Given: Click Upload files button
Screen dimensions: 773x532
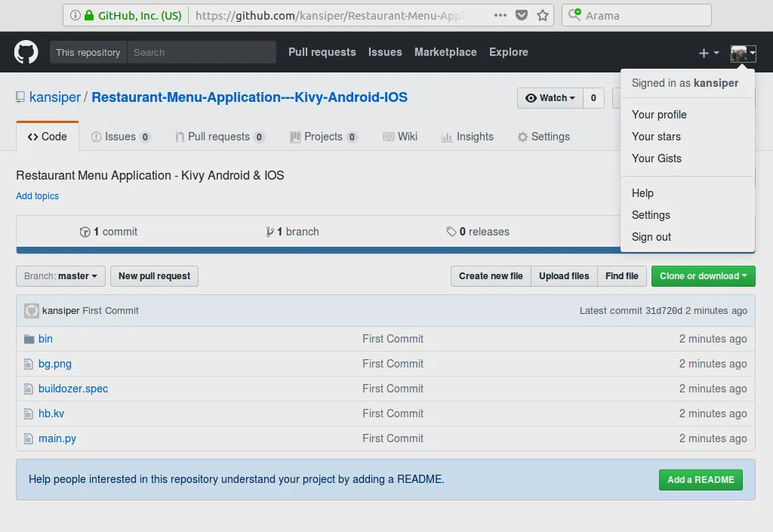Looking at the screenshot, I should [x=564, y=276].
